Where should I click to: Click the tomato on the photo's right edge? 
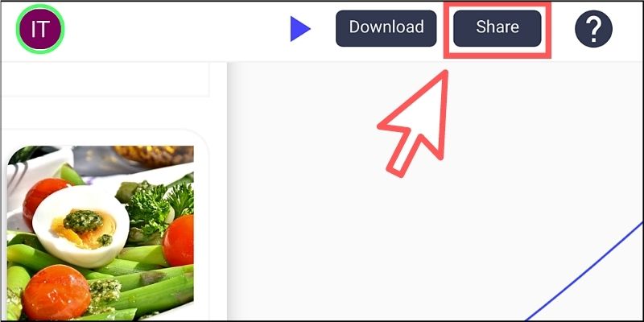click(178, 240)
